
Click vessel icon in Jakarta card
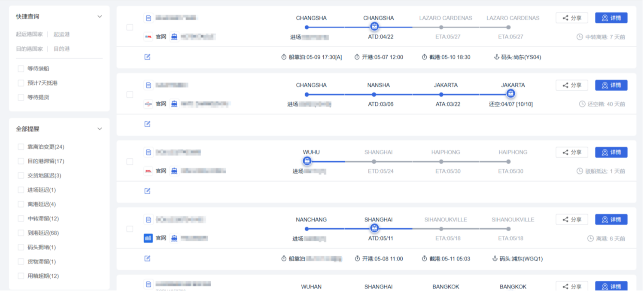(x=174, y=104)
